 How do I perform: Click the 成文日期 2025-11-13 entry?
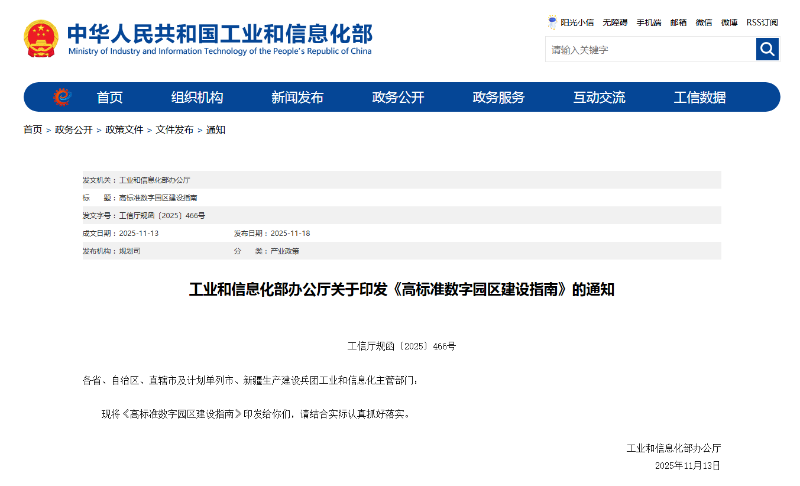(120, 234)
